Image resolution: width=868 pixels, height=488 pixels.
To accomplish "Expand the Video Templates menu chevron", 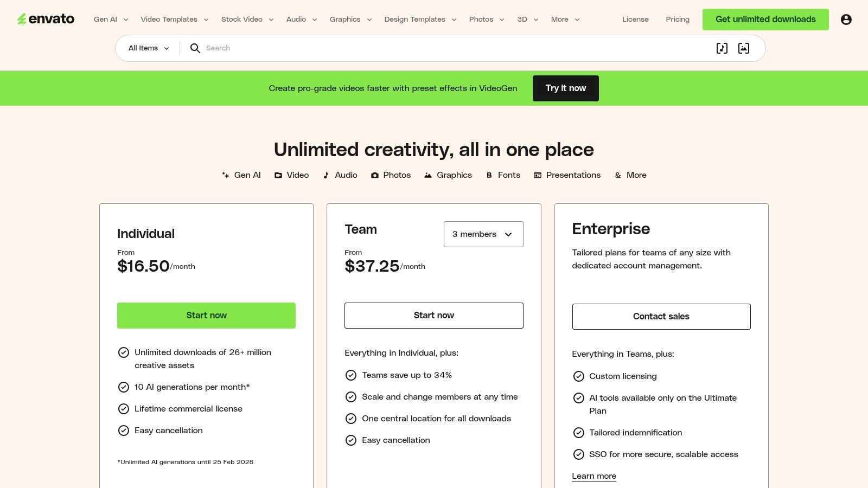I will 206,20.
